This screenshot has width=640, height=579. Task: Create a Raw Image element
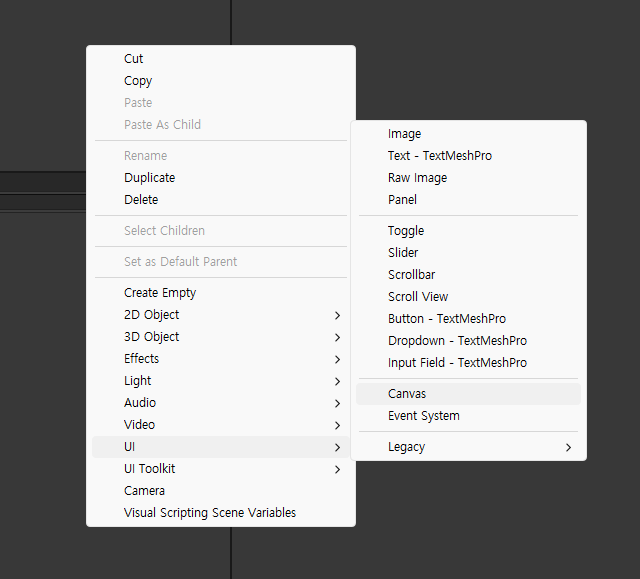(x=468, y=178)
